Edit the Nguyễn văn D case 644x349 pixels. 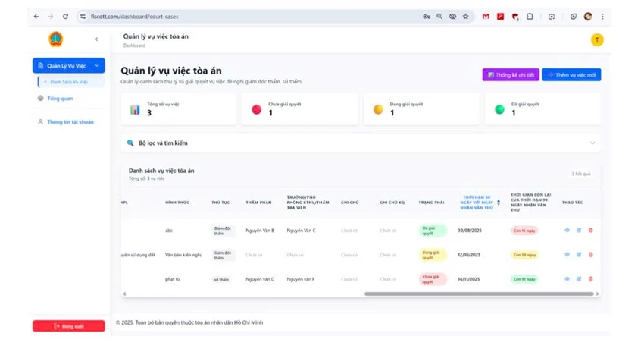click(x=579, y=278)
